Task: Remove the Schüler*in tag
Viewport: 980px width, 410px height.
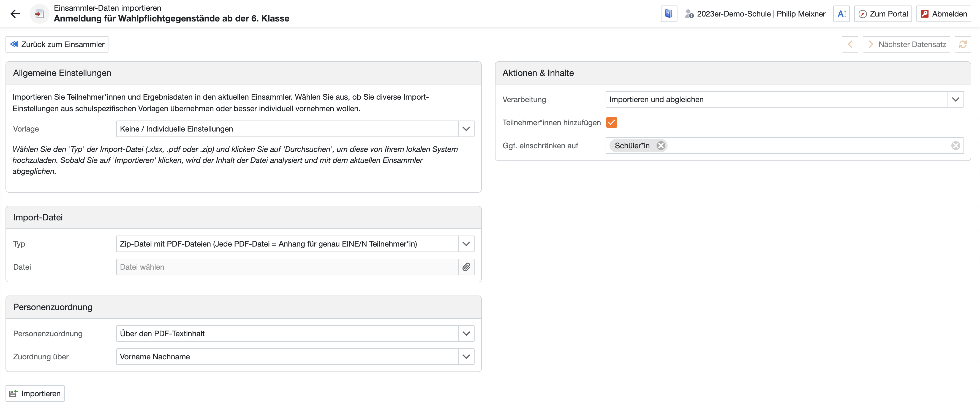Action: coord(661,146)
